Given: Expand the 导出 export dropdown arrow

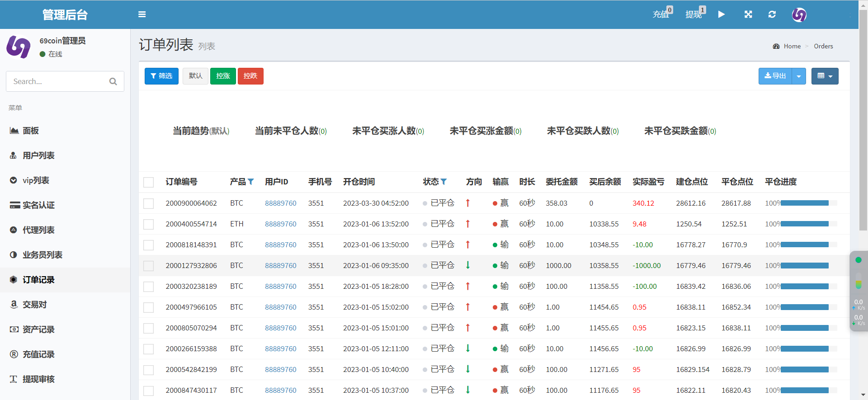Looking at the screenshot, I should 799,76.
